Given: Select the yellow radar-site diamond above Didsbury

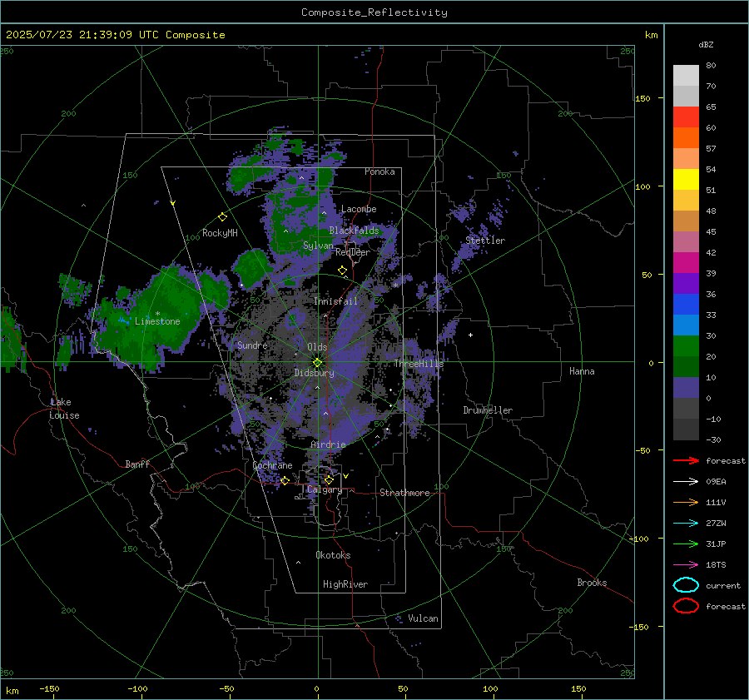Looking at the screenshot, I should (x=317, y=363).
